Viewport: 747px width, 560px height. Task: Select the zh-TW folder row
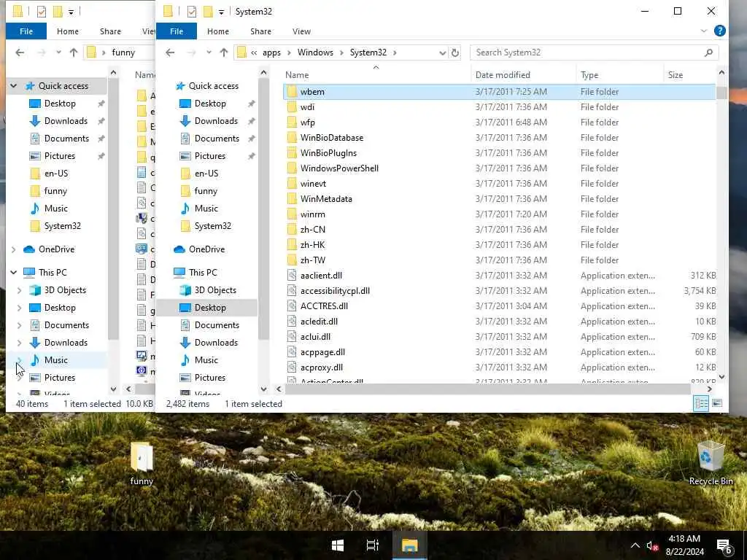pyautogui.click(x=499, y=260)
